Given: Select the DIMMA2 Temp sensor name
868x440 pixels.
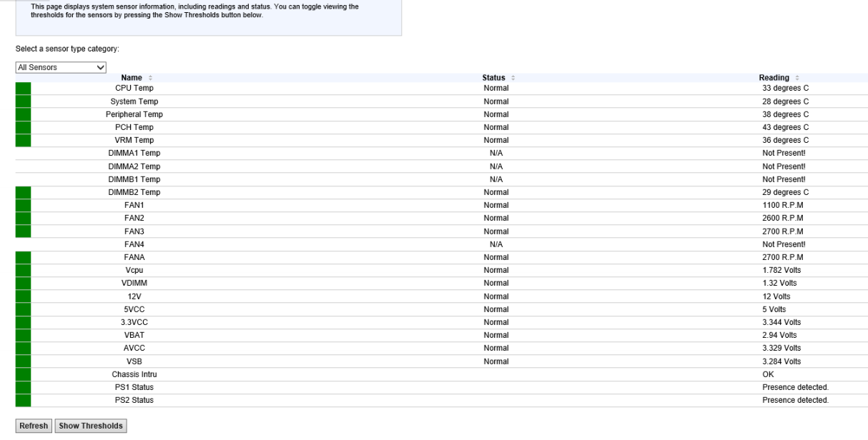Looking at the screenshot, I should (134, 166).
